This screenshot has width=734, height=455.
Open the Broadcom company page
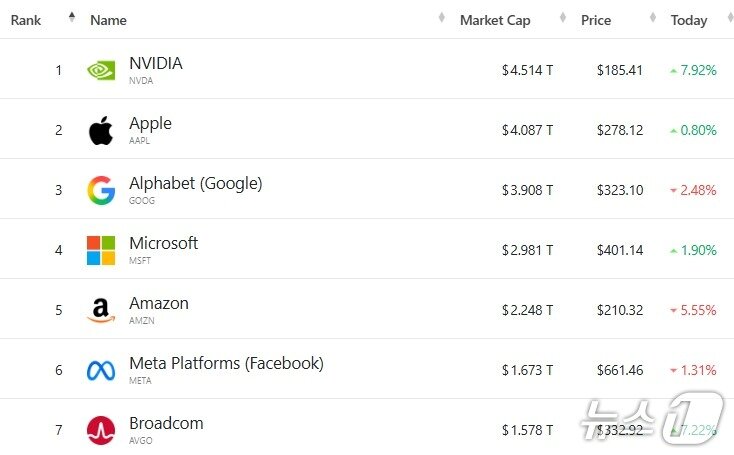pos(166,424)
